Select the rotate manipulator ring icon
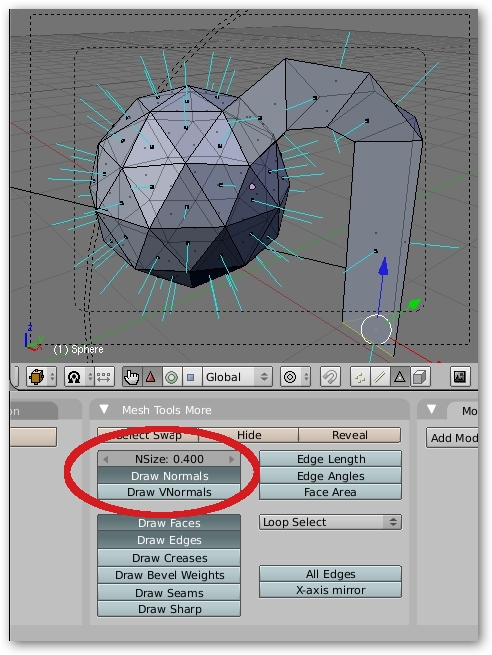This screenshot has width=492, height=655. tap(171, 377)
